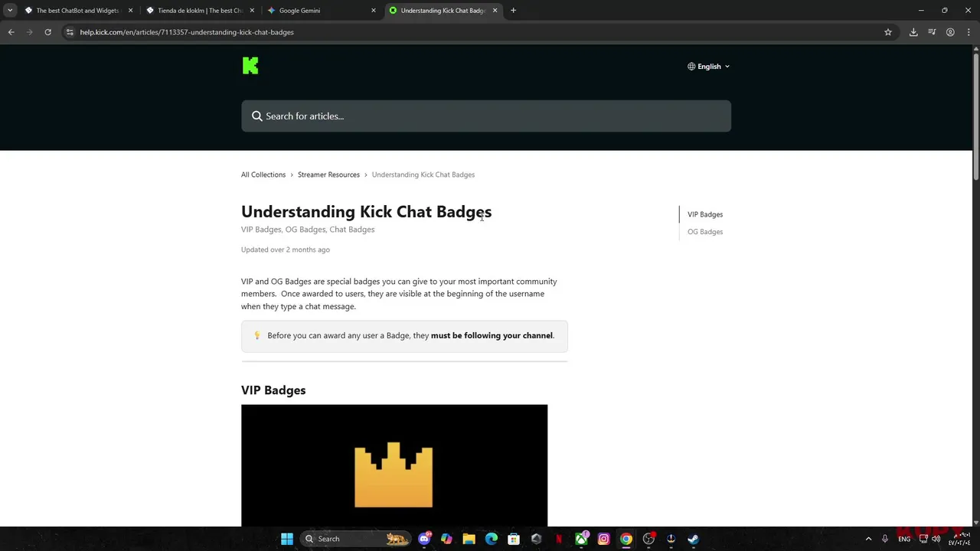Go to All Collections breadcrumb
The width and height of the screenshot is (980, 551).
pyautogui.click(x=263, y=174)
